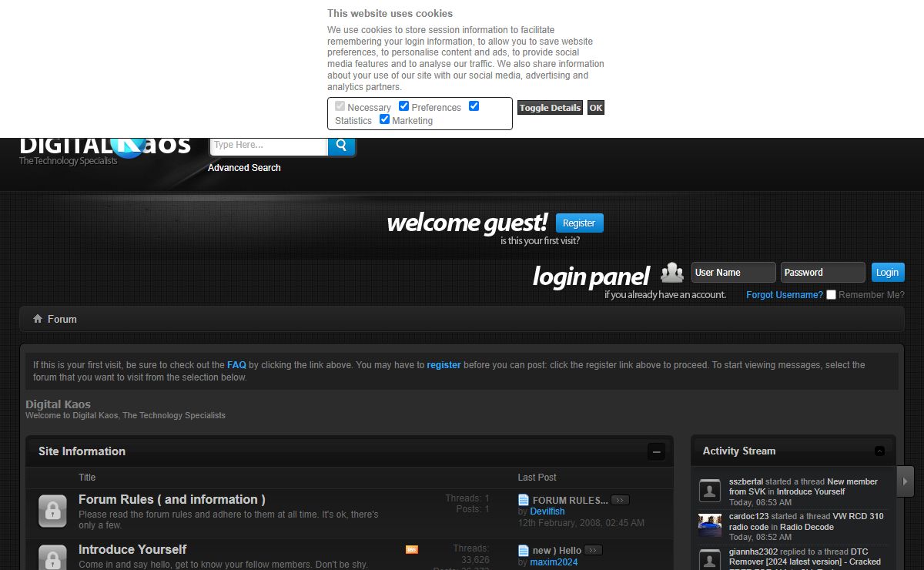Image resolution: width=924 pixels, height=570 pixels.
Task: Open the Advanced Search link
Action: point(244,168)
